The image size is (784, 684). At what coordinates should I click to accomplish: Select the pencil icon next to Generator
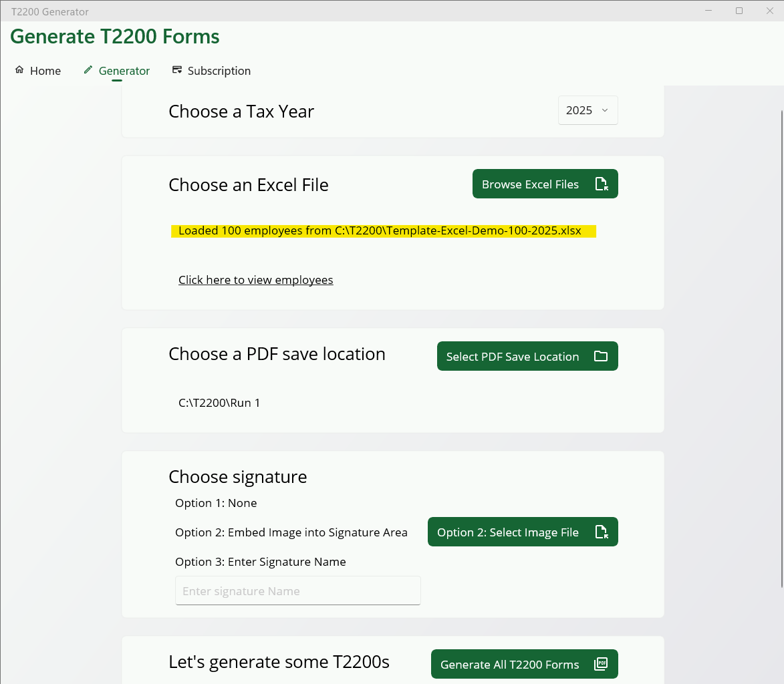(88, 69)
